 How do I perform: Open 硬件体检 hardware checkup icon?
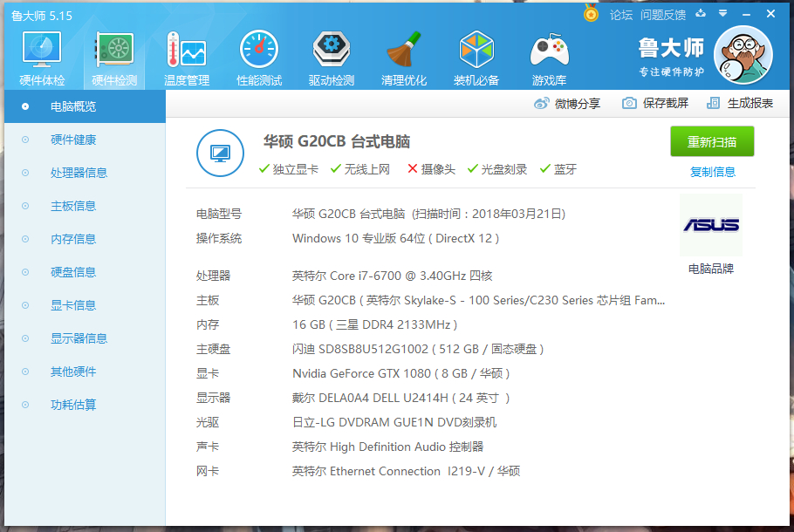click(42, 58)
